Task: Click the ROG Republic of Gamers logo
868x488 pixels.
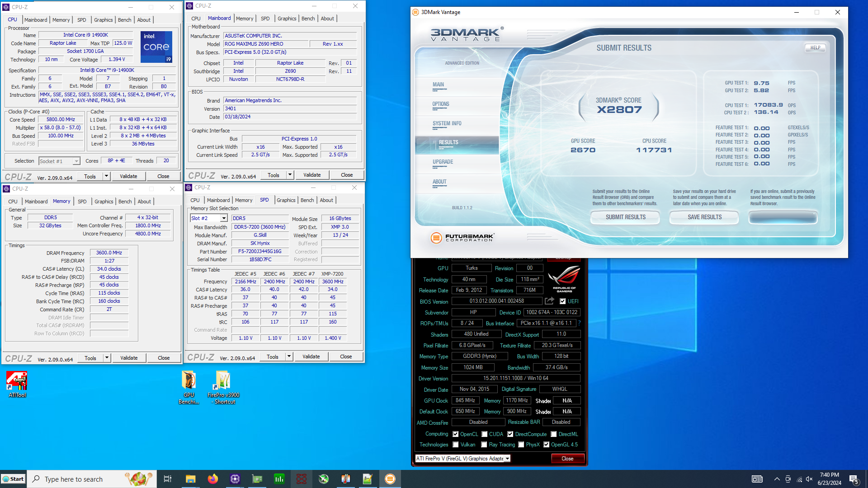Action: (564, 279)
